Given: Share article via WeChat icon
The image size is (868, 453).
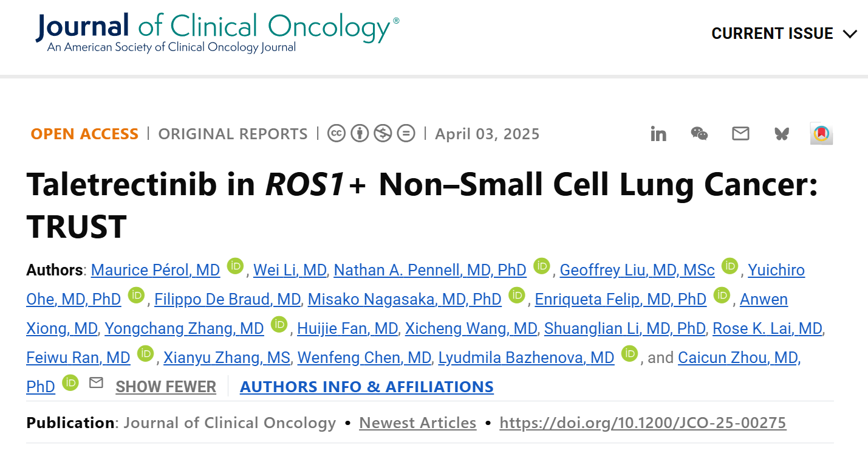Looking at the screenshot, I should click(699, 134).
